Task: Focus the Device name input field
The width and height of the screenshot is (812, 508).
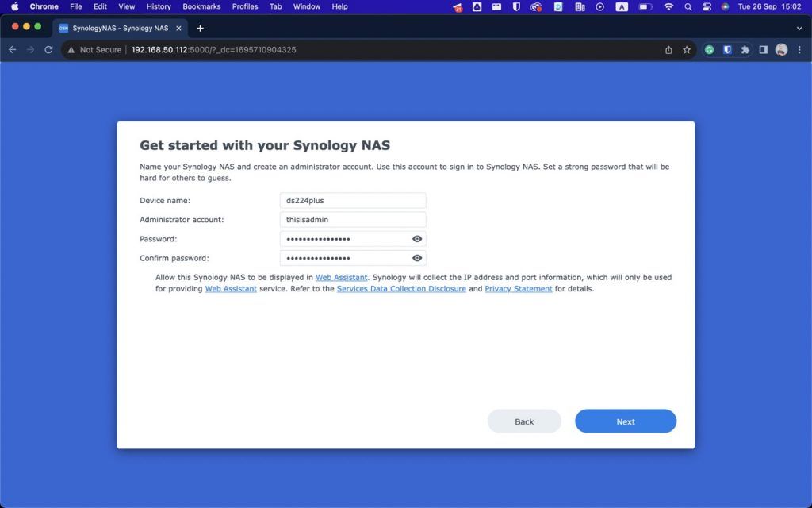Action: [353, 201]
